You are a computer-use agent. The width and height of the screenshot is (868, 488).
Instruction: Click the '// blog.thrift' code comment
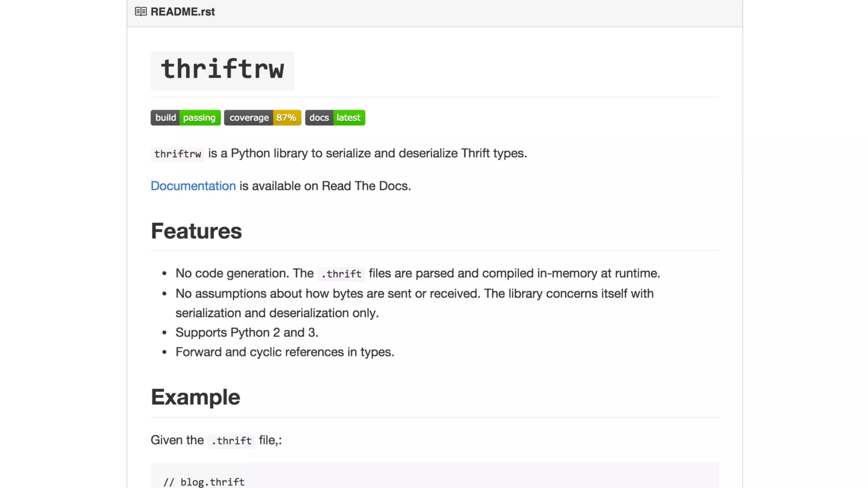pyautogui.click(x=204, y=482)
